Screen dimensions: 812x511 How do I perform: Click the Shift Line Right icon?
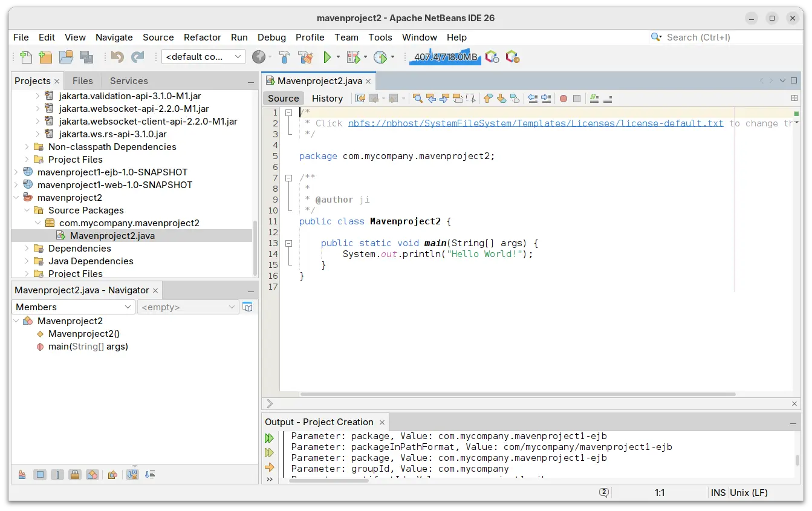[546, 99]
